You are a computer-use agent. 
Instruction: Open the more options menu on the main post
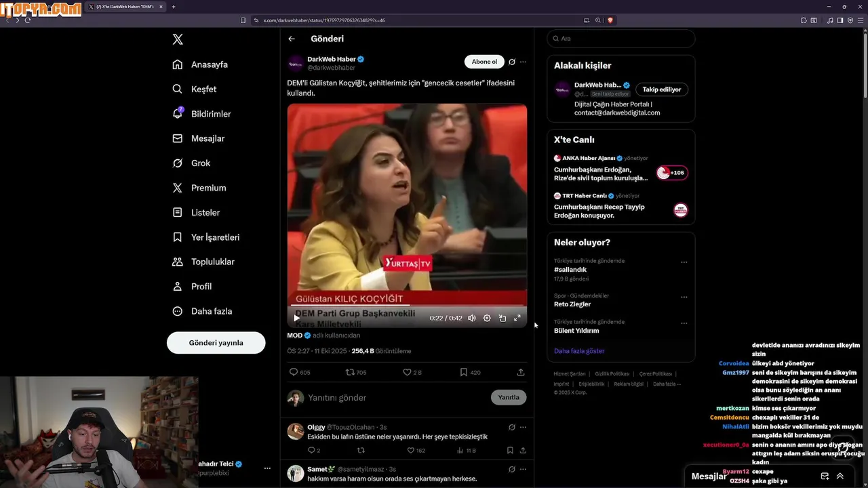click(x=523, y=62)
